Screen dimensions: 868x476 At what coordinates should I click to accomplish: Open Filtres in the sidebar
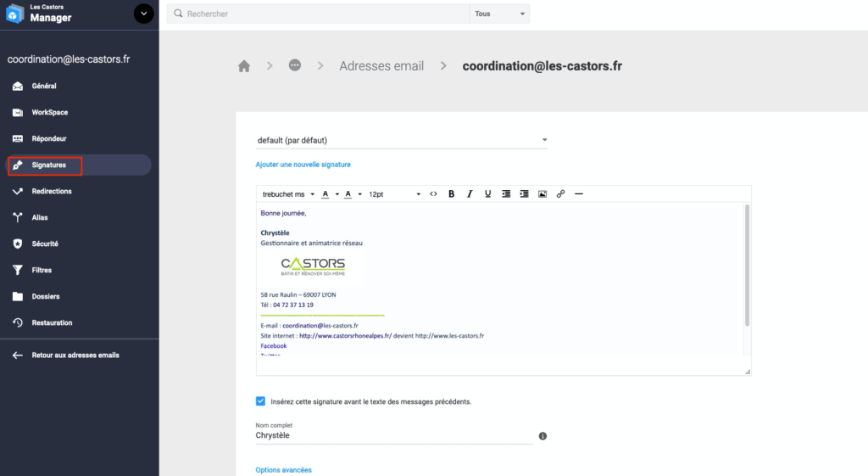79,271
